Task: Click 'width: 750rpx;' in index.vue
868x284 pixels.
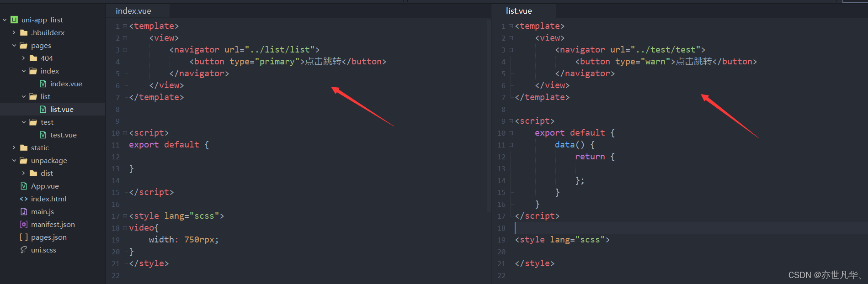Action: coord(184,240)
